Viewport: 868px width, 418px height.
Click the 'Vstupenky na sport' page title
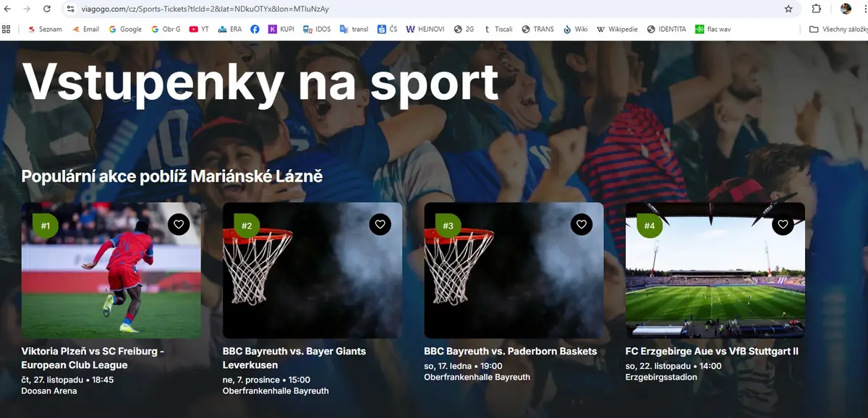(260, 81)
